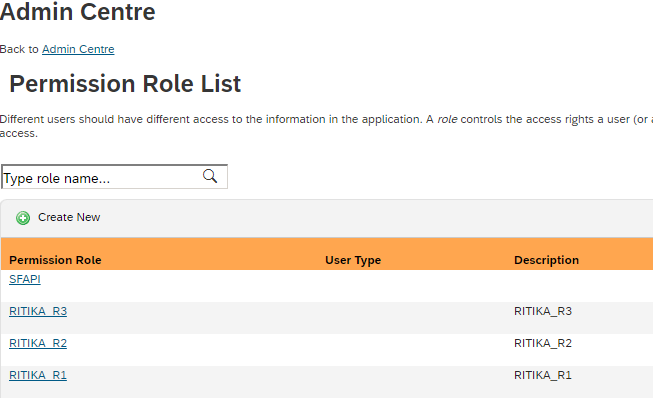Click the Permission Role List title
The image size is (653, 398).
point(125,84)
